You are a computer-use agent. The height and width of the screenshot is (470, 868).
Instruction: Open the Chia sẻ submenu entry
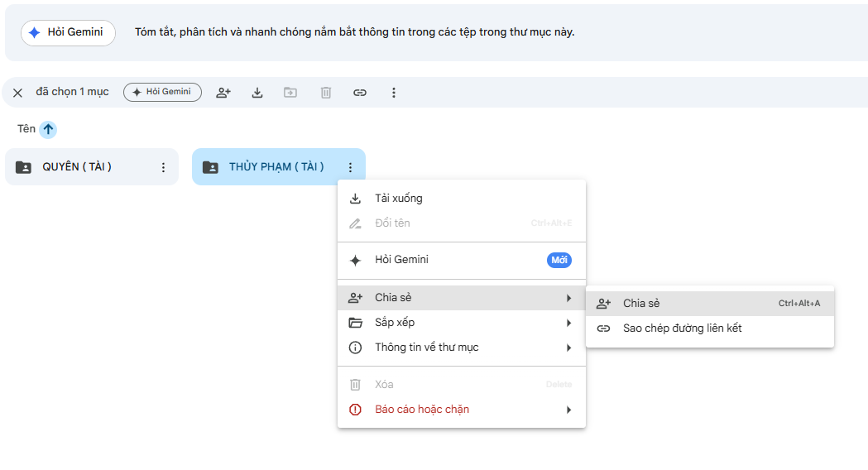pos(462,298)
